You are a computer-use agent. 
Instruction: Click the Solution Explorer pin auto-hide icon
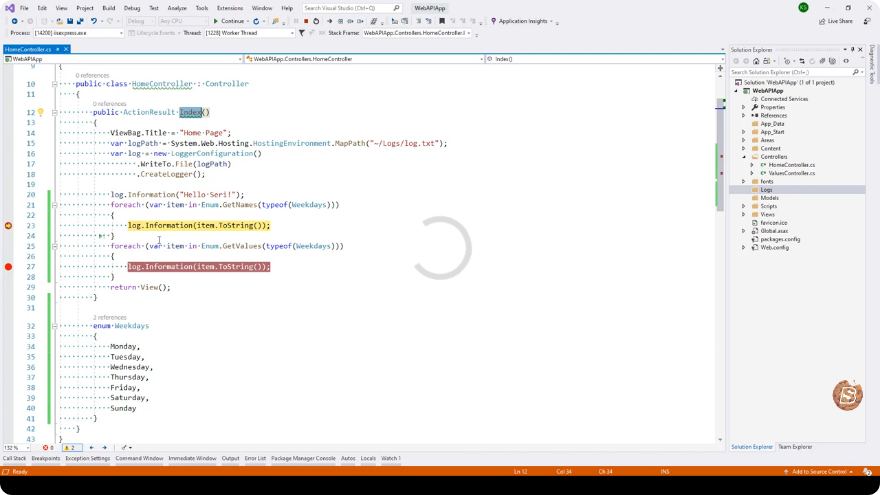852,49
